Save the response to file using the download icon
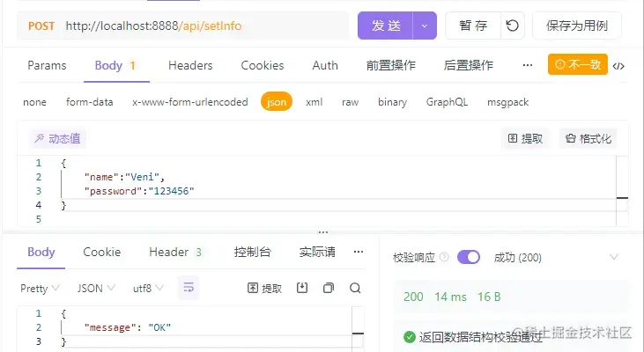The width and height of the screenshot is (644, 352). click(302, 288)
